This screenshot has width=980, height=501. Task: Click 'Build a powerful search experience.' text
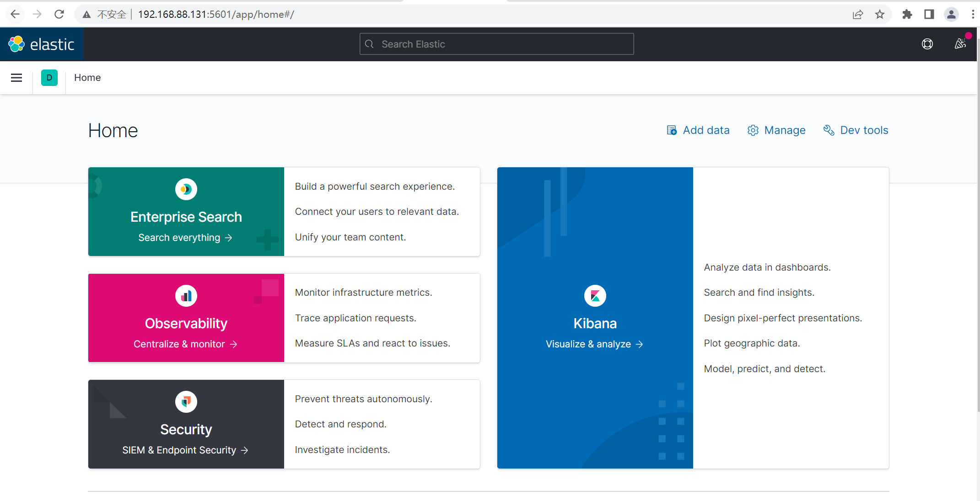[x=375, y=187]
